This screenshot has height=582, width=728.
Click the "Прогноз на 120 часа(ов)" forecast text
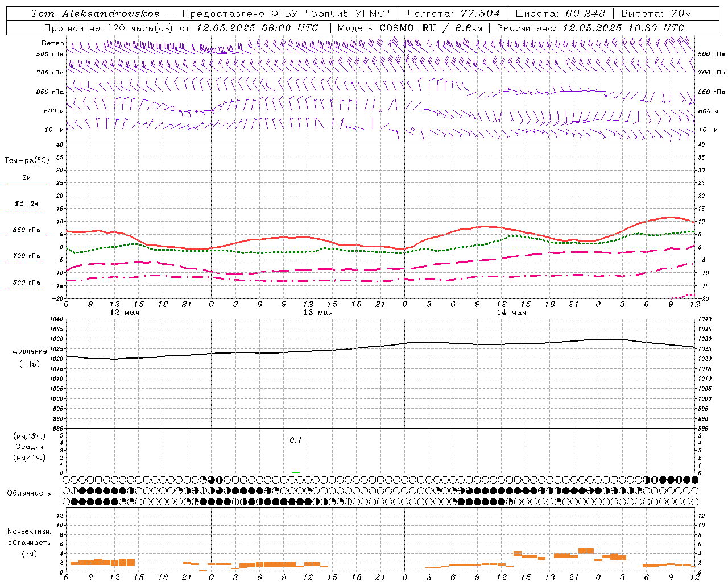[110, 28]
